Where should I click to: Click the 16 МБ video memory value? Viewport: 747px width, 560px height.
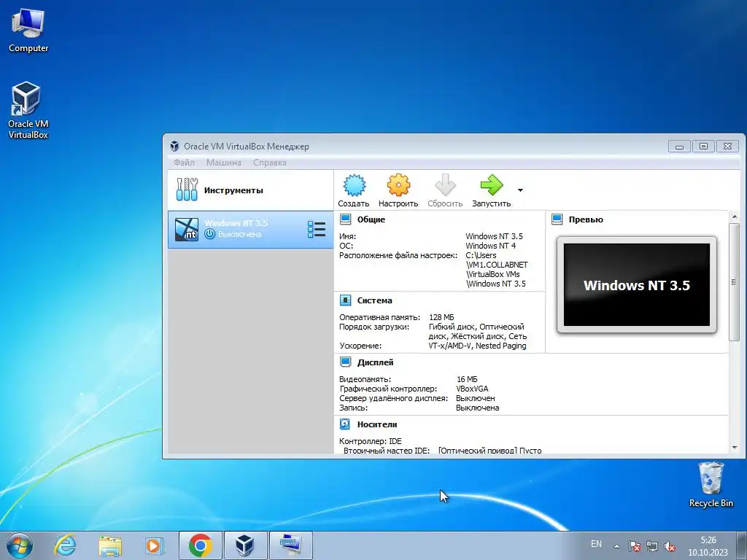(467, 379)
